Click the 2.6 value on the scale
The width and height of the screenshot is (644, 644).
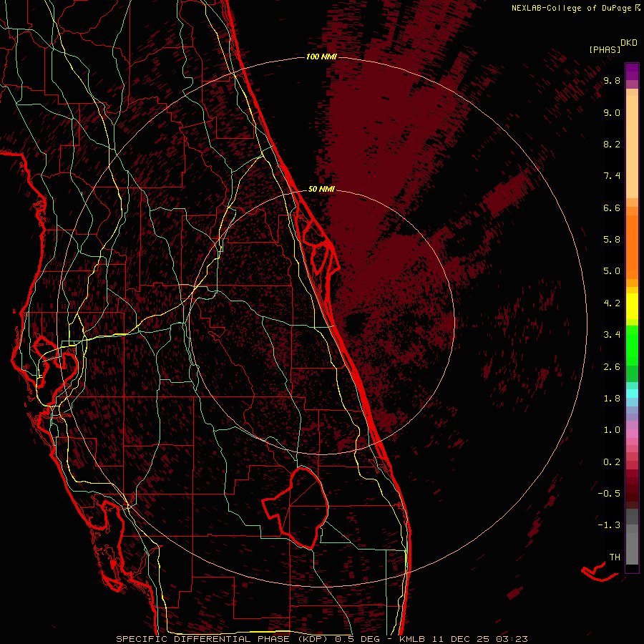tap(612, 367)
